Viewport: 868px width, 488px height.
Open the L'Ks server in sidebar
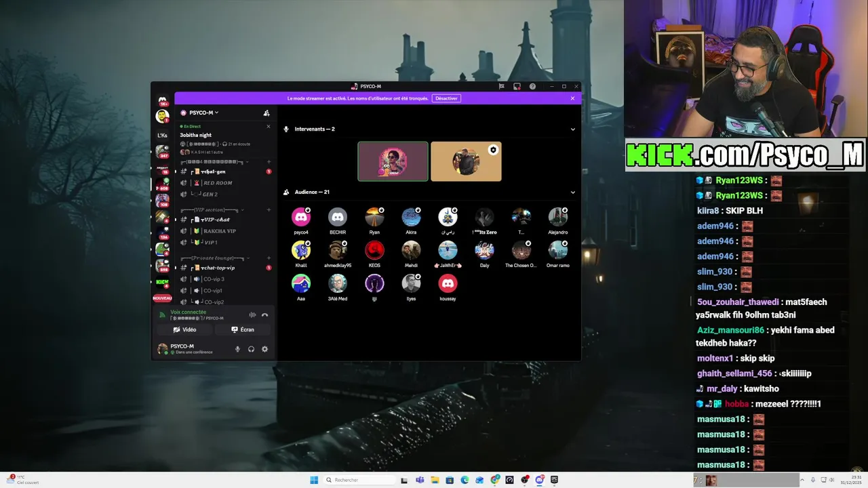point(163,135)
